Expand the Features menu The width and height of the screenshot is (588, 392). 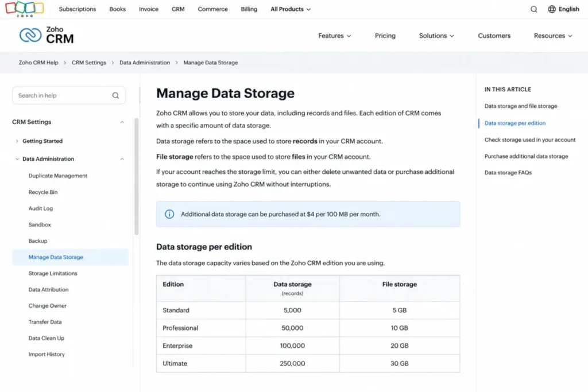point(335,36)
